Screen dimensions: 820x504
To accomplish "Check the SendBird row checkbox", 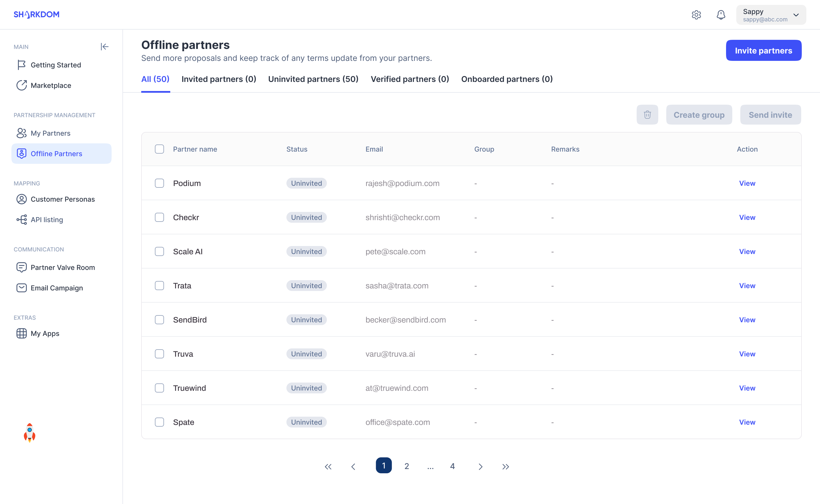I will point(159,320).
